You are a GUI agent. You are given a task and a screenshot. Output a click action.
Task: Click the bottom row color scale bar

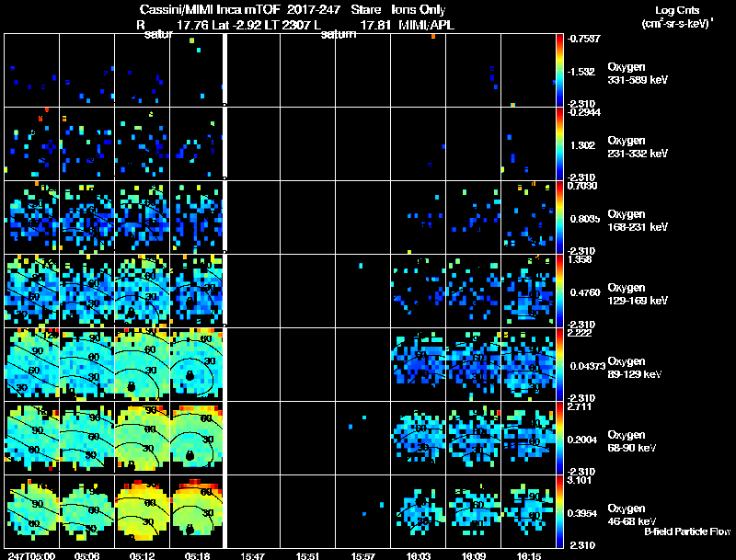(559, 511)
